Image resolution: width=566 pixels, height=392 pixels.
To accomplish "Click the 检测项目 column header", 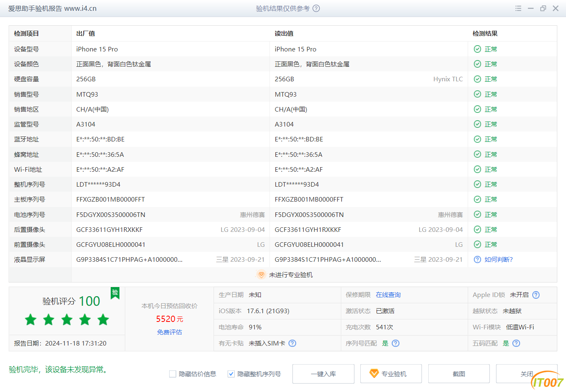I will point(27,34).
